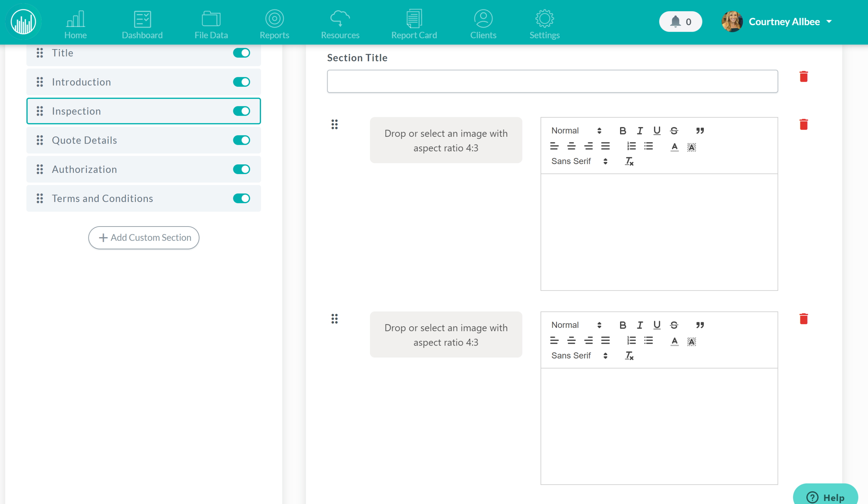Disable the Authorization section switch
Viewport: 868px width, 504px height.
point(241,169)
